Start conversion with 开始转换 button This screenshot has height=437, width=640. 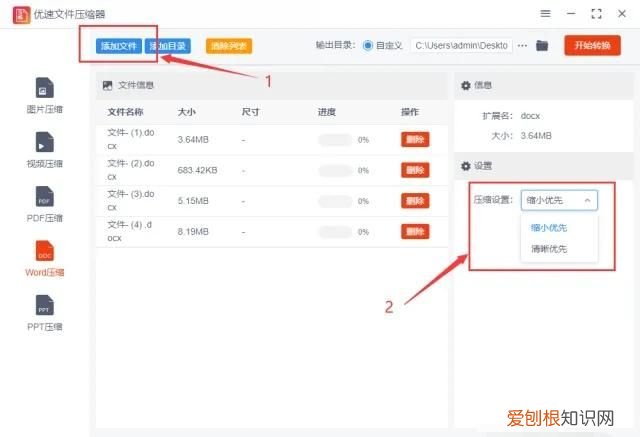coord(592,45)
